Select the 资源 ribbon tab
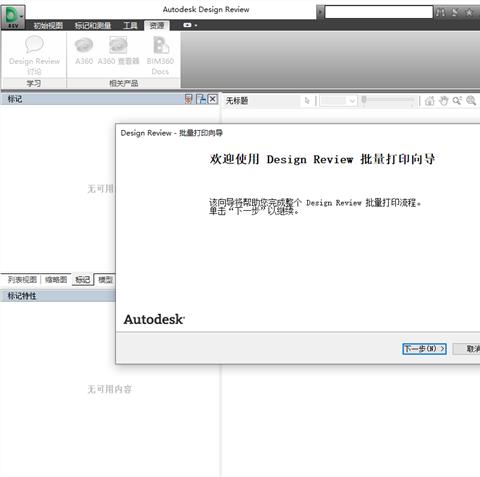The height and width of the screenshot is (477, 480). [157, 25]
